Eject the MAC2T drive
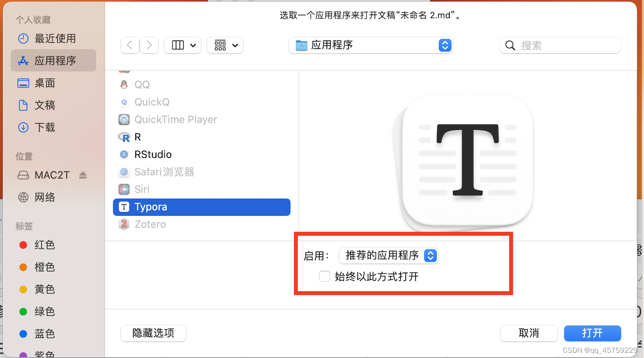644x358 pixels. click(x=83, y=175)
